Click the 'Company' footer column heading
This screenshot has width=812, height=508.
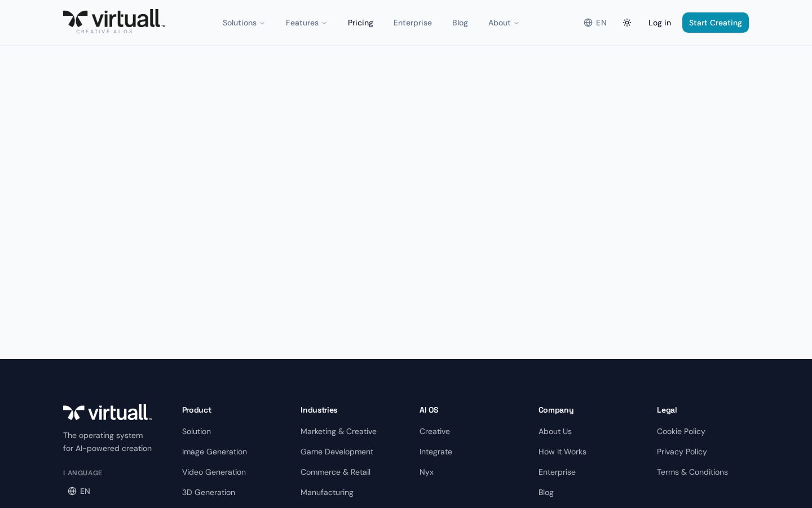click(x=556, y=410)
